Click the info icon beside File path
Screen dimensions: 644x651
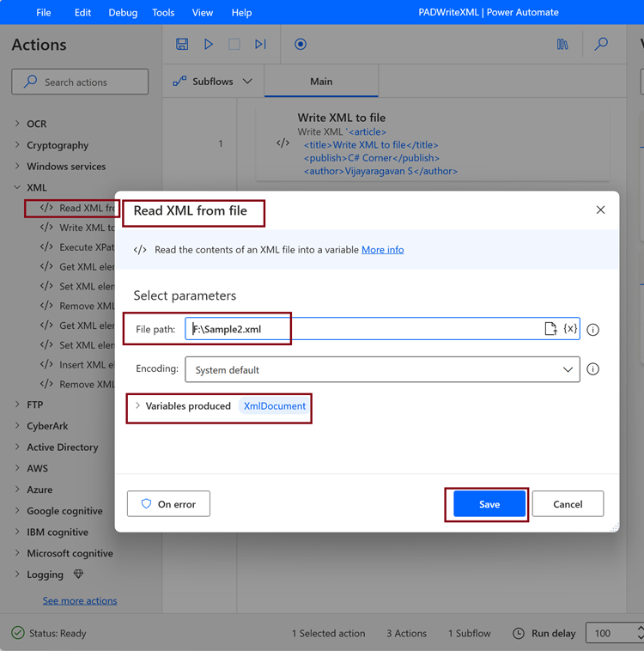[x=592, y=330]
